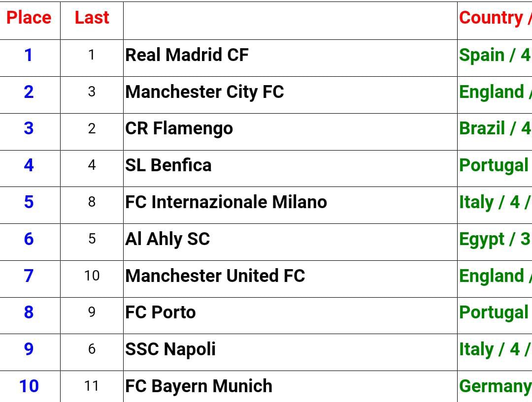Select Manchester City FC team name
532x402 pixels.
pos(204,92)
